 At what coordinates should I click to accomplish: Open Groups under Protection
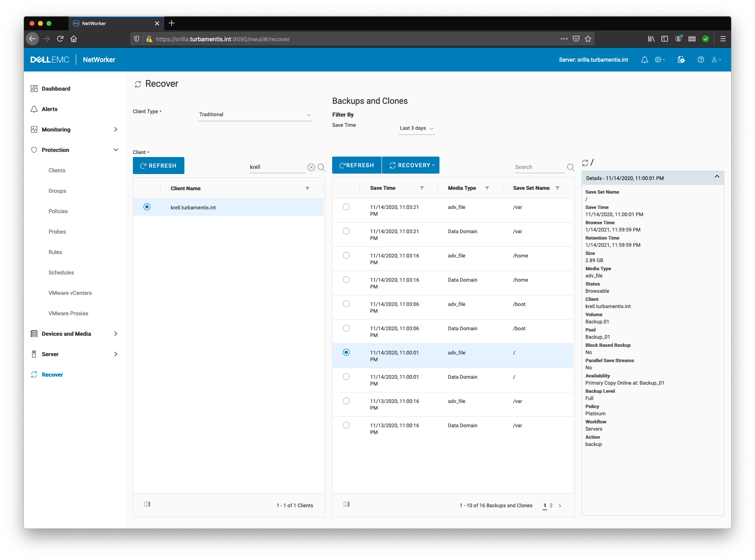pyautogui.click(x=57, y=191)
